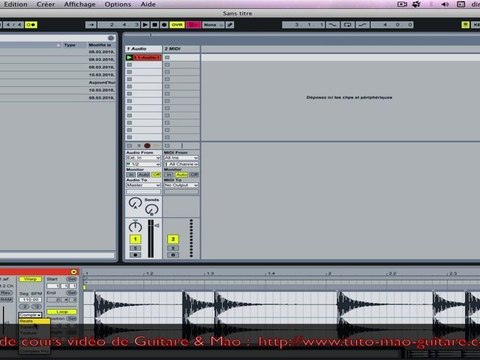Open the Aide menu
Screen dimensions: 480x360
pyautogui.click(x=148, y=4)
